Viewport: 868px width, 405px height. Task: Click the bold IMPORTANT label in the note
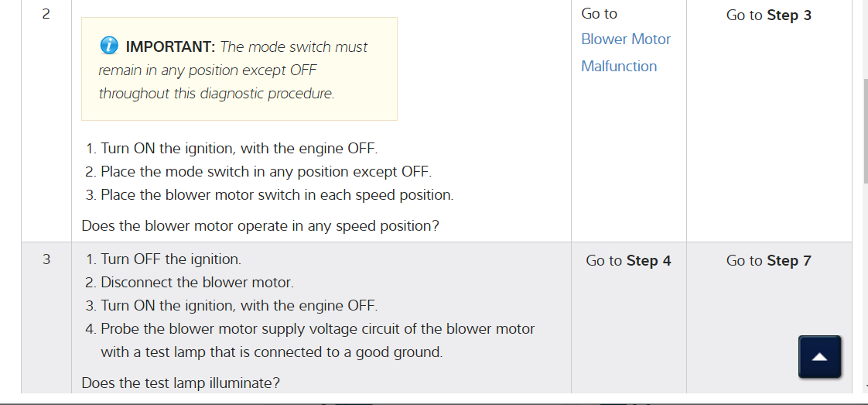point(169,47)
